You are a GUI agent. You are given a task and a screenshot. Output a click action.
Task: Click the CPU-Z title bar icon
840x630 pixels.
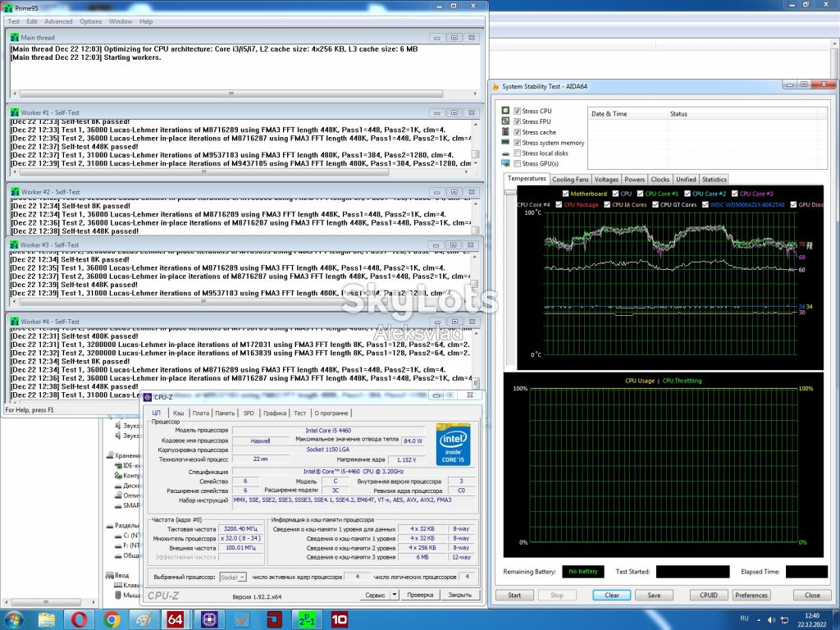pyautogui.click(x=148, y=397)
